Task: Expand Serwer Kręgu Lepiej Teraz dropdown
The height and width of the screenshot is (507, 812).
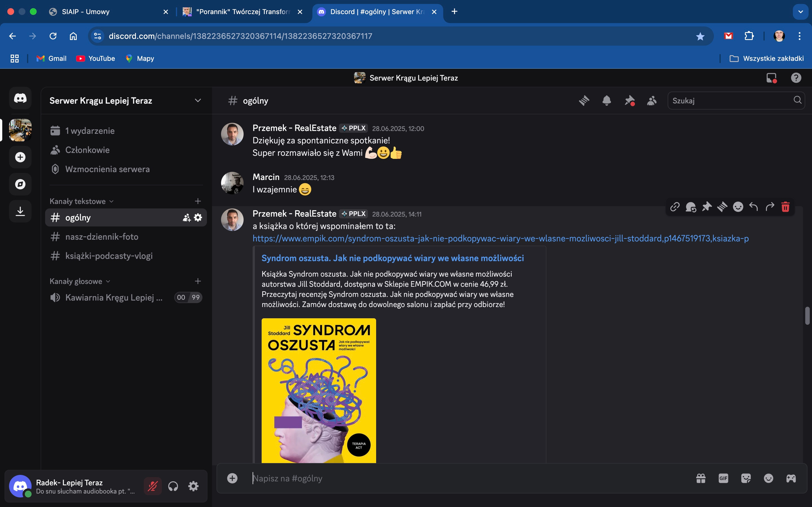Action: point(198,101)
